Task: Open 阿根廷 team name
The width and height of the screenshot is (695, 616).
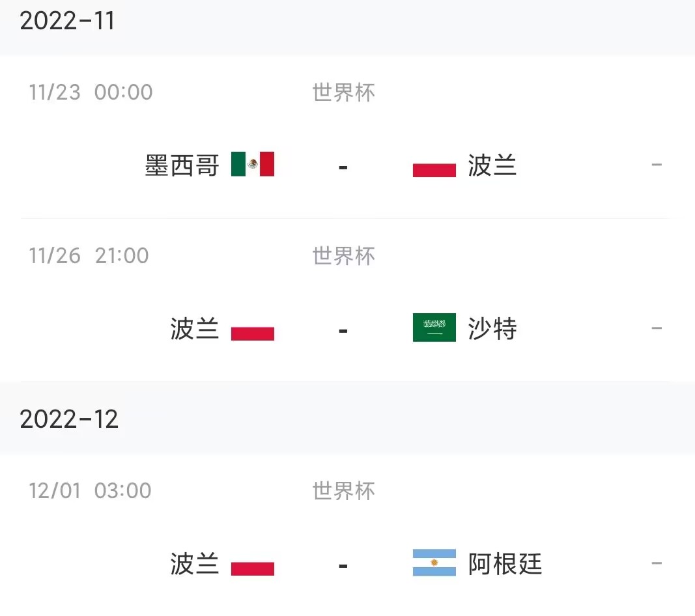Action: 505,564
